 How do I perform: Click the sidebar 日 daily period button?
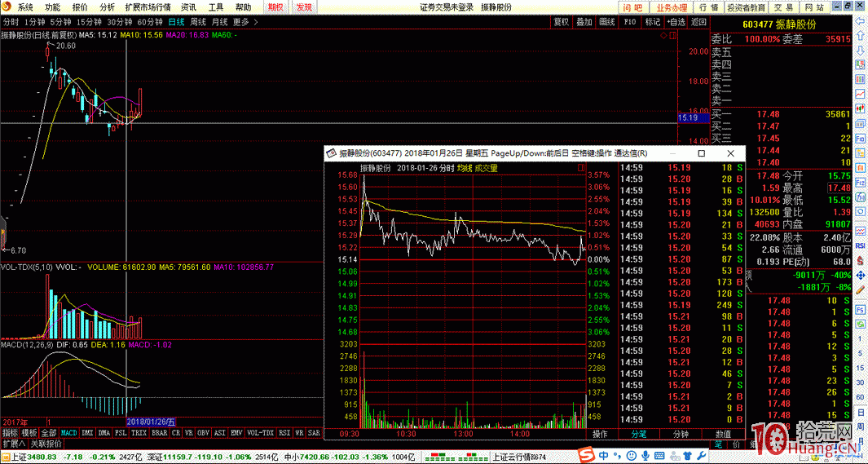[860, 413]
